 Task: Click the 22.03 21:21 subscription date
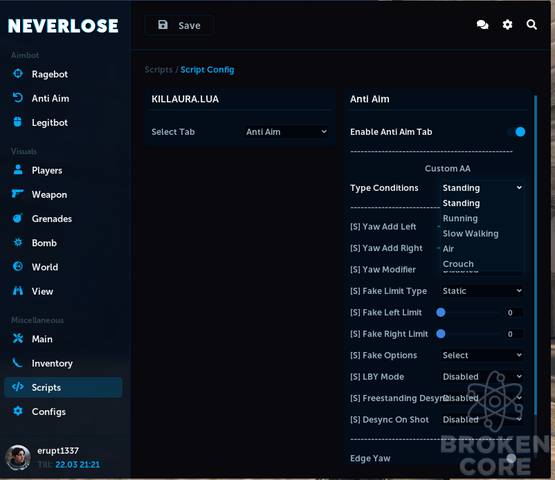[x=78, y=464]
